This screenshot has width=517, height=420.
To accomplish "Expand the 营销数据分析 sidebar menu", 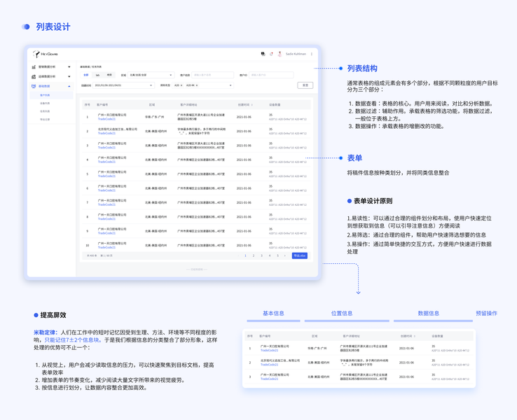I will point(69,67).
